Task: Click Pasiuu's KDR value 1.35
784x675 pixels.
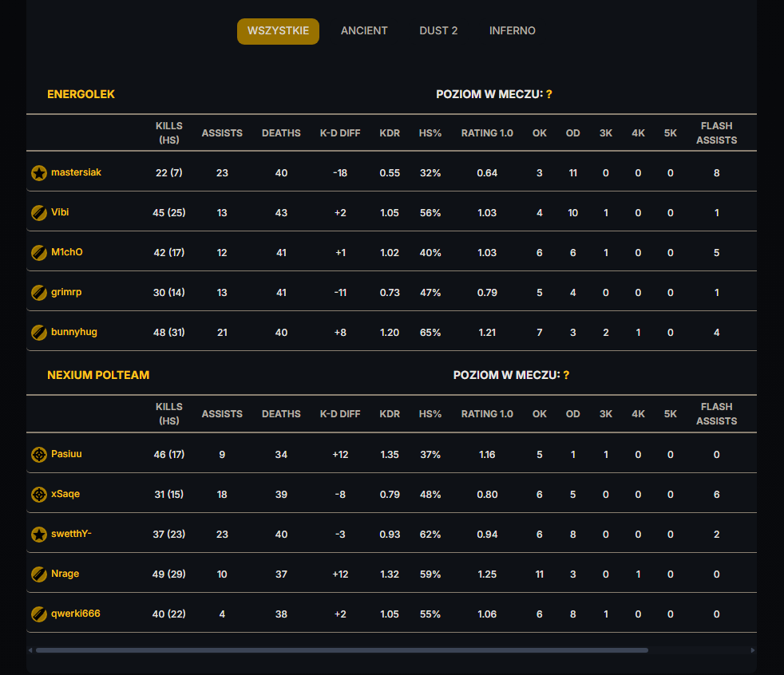Action: click(x=390, y=455)
